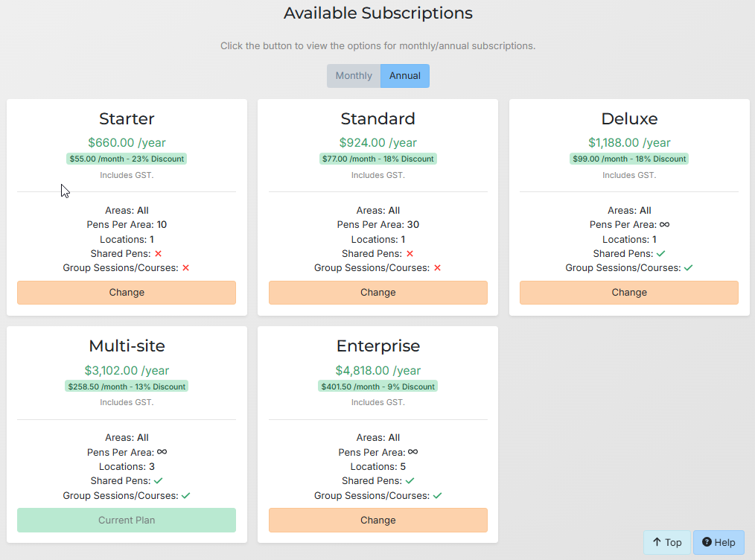
Task: Click red X beside Starter Group Sessions/Courses
Action: coord(186,268)
